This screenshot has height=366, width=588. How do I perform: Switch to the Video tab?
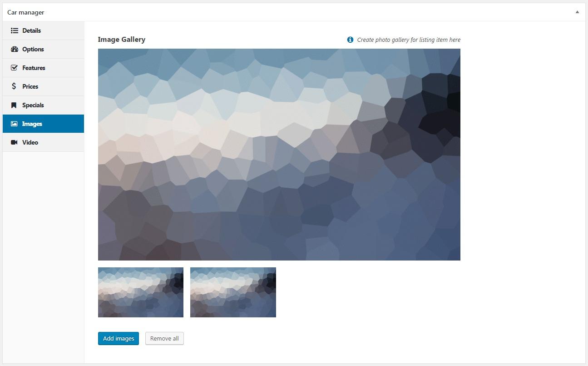pyautogui.click(x=43, y=142)
